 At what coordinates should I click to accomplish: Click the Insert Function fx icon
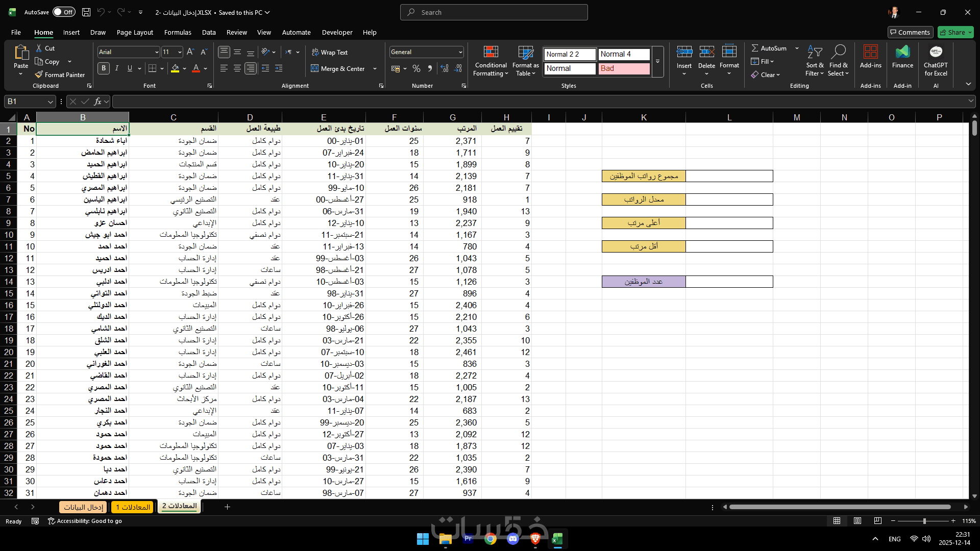coord(97,102)
